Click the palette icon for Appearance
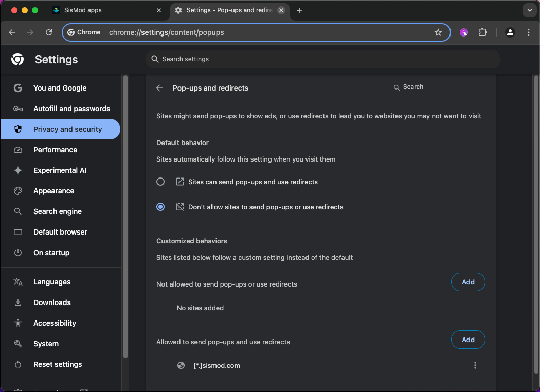This screenshot has height=392, width=540. tap(18, 191)
